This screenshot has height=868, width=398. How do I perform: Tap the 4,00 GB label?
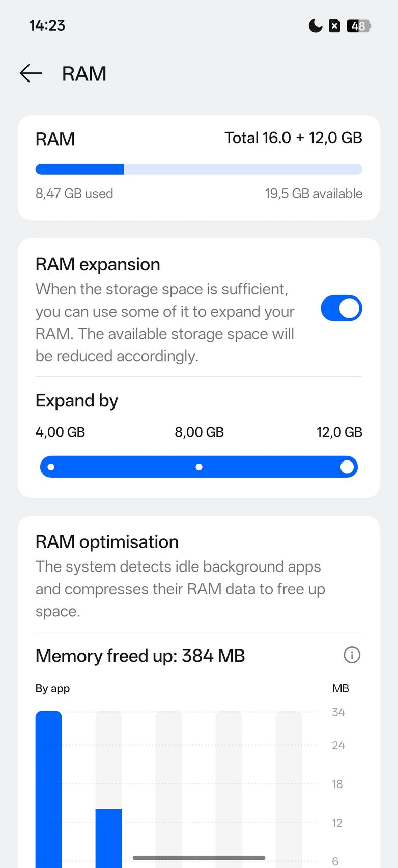tap(60, 432)
